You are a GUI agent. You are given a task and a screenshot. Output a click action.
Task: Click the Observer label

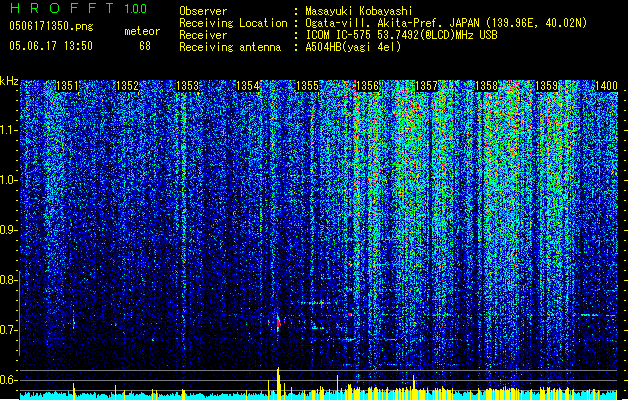click(203, 11)
